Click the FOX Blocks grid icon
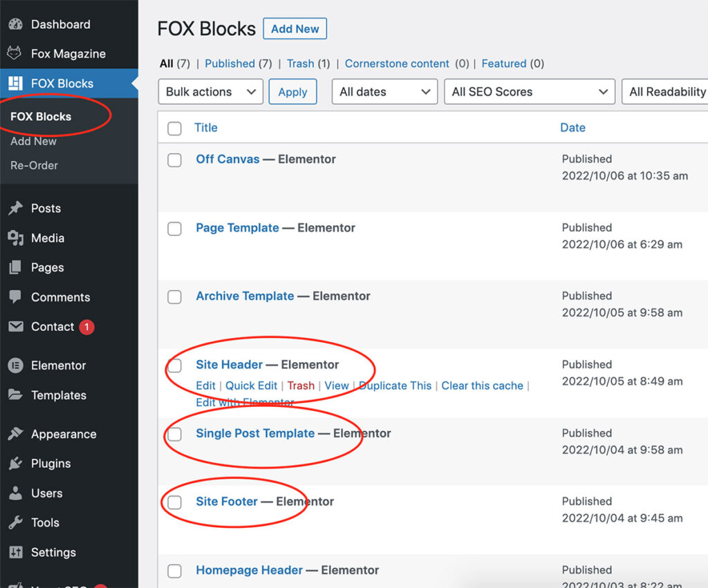The height and width of the screenshot is (588, 708). point(15,83)
